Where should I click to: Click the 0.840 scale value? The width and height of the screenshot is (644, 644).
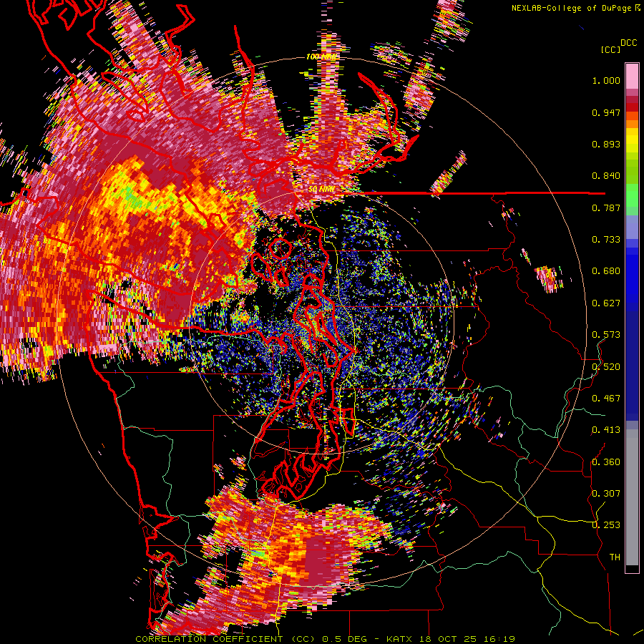tap(606, 176)
